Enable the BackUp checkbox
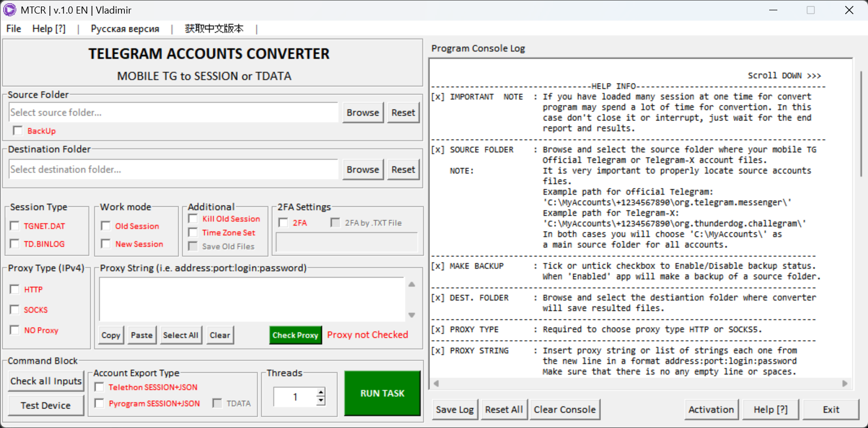 pyautogui.click(x=18, y=131)
